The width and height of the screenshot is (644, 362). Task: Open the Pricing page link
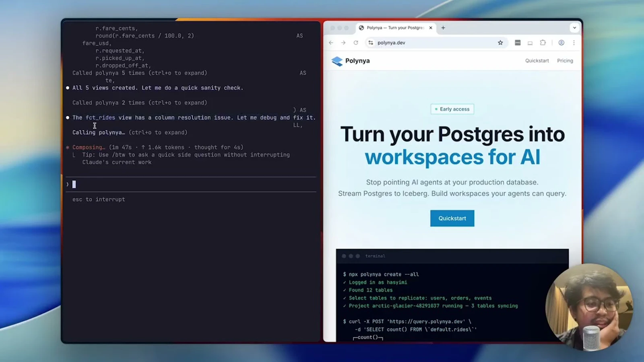(565, 61)
